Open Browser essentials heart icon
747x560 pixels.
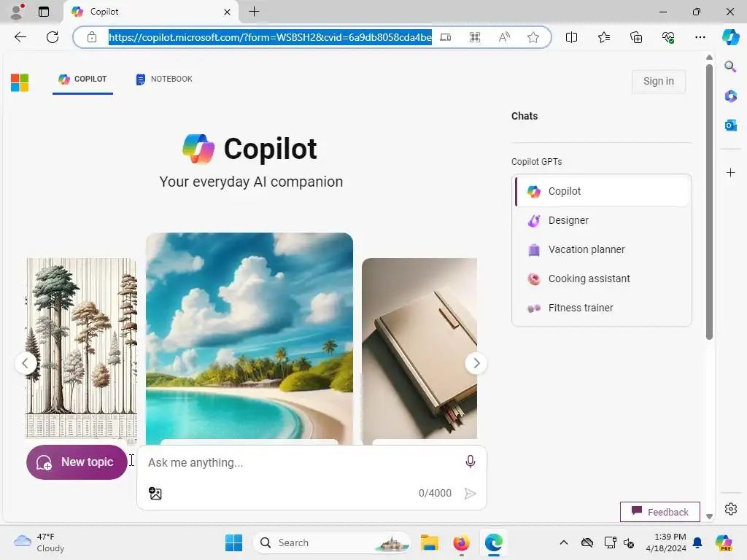668,37
